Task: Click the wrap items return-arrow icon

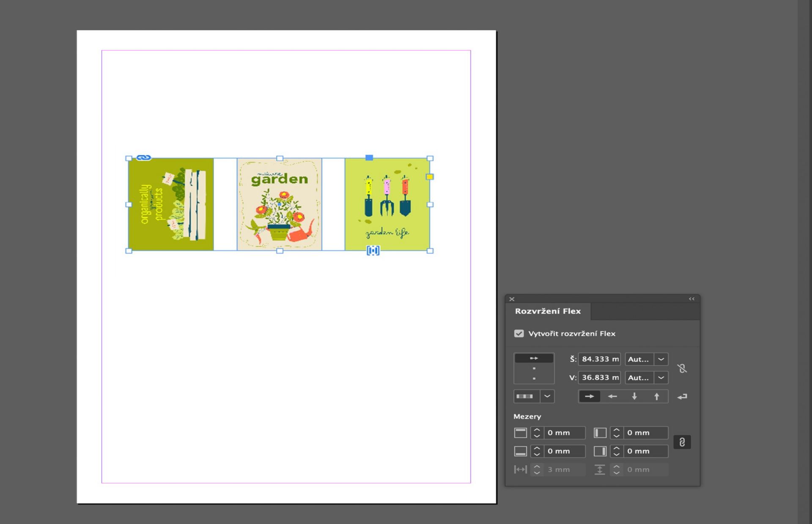Action: [682, 396]
